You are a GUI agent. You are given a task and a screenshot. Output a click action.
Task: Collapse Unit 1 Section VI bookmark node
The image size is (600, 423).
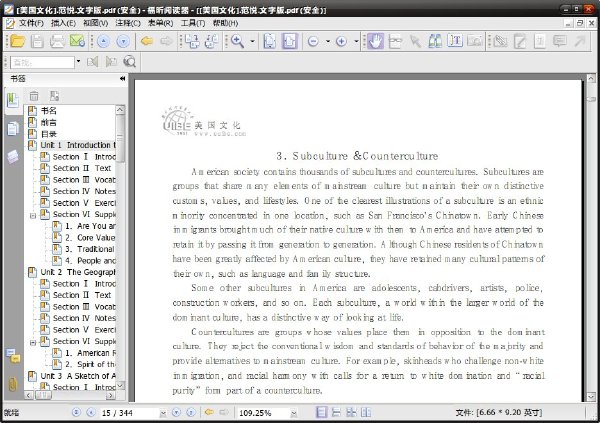click(33, 216)
